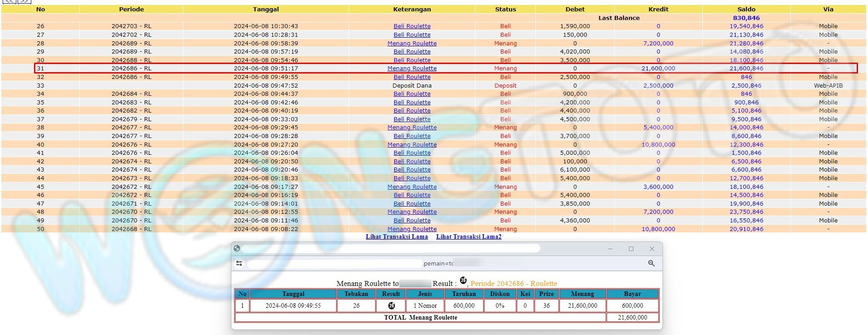This screenshot has height=335, width=868.
Task: Open Beli Roulette link in row 32
Action: point(412,77)
